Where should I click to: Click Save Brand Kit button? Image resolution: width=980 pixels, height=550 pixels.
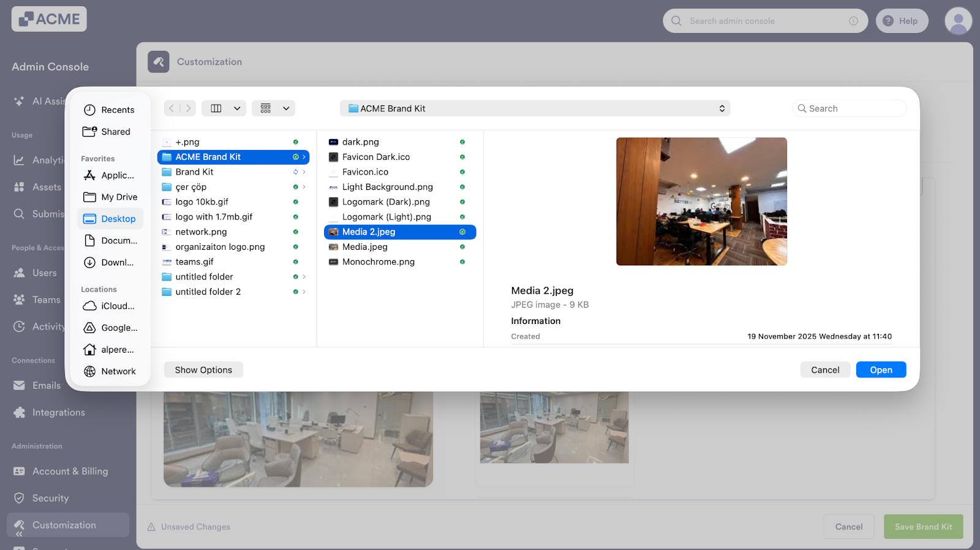[923, 527]
